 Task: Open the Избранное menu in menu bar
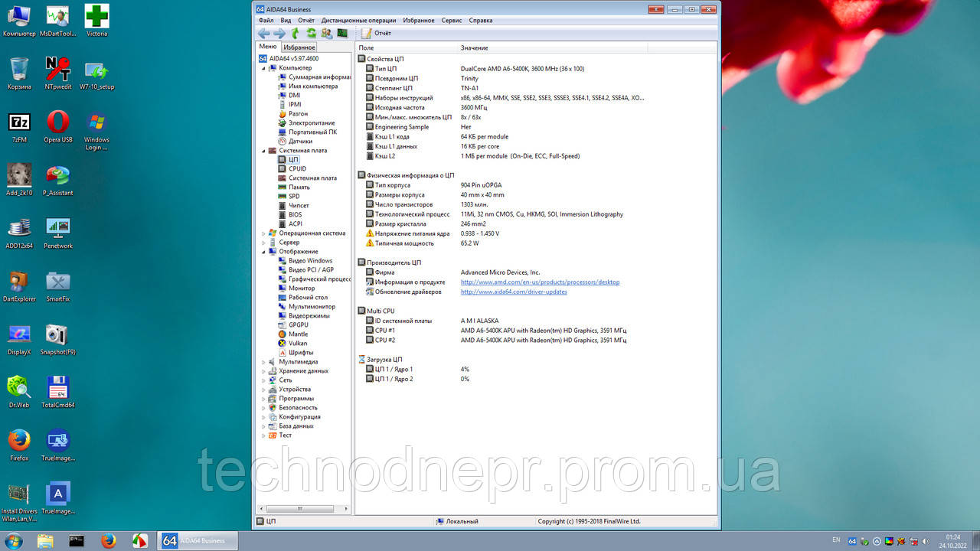pyautogui.click(x=419, y=21)
